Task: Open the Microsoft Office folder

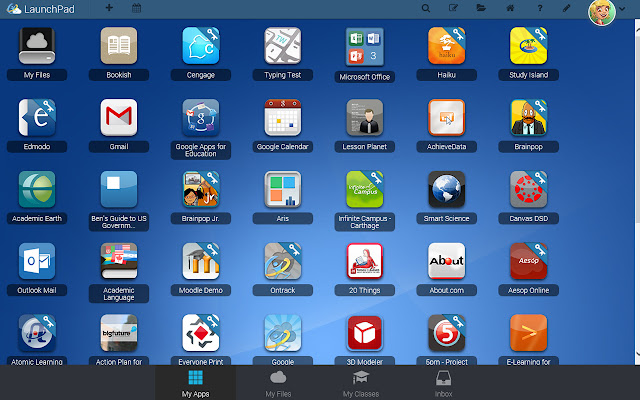Action: (364, 47)
